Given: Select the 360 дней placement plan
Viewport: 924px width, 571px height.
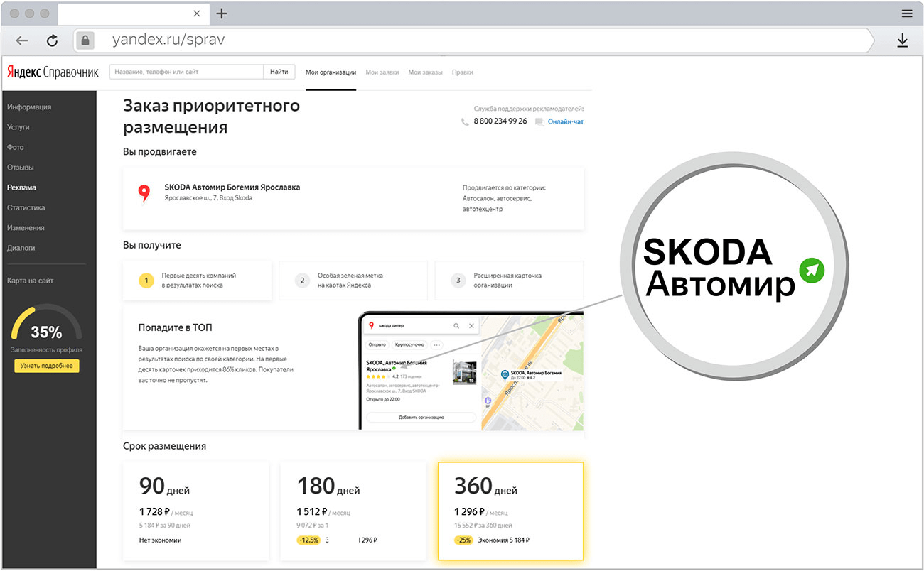Looking at the screenshot, I should tap(511, 510).
